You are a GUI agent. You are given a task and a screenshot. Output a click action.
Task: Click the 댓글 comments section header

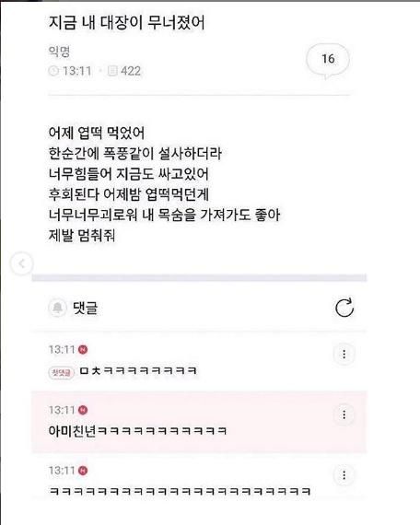click(x=85, y=308)
